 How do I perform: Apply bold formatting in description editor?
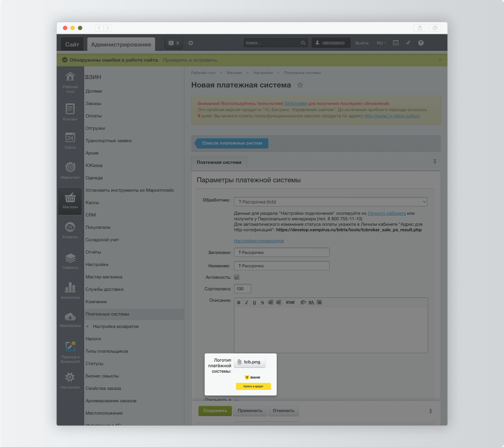click(x=239, y=302)
